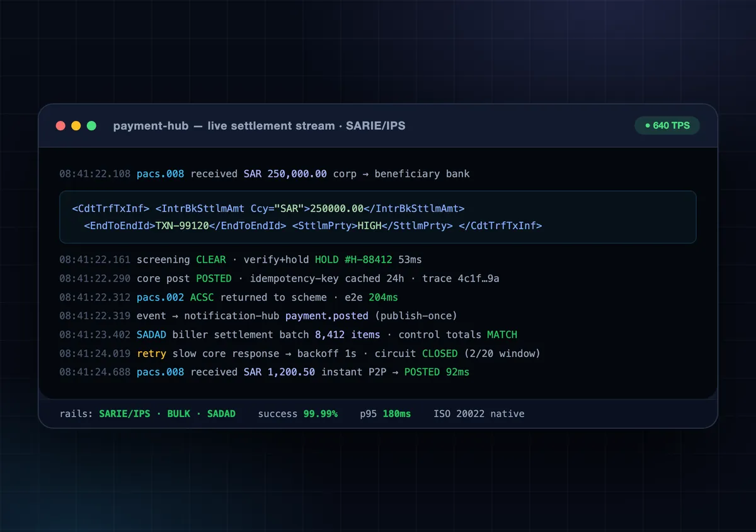The image size is (756, 532).
Task: Click the success rate '99.99%'
Action: point(321,414)
